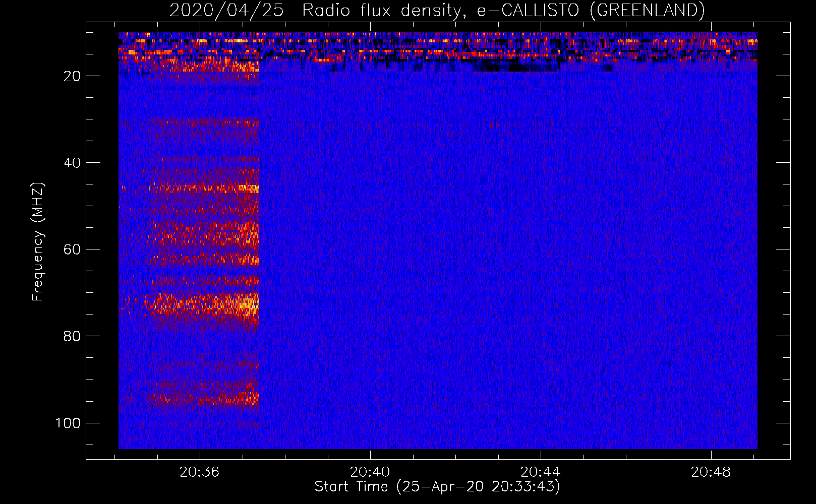
Task: Click the 80 MHz frequency tick label
Action: [73, 336]
